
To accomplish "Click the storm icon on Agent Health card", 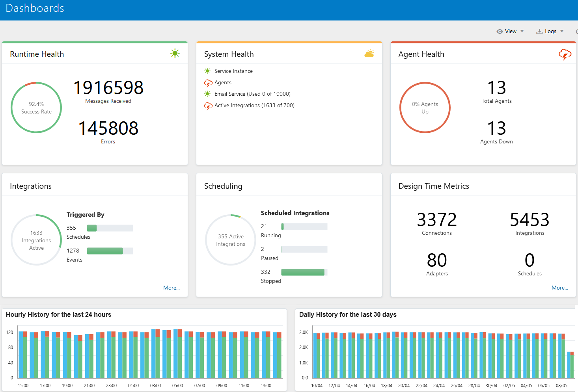I will (565, 55).
